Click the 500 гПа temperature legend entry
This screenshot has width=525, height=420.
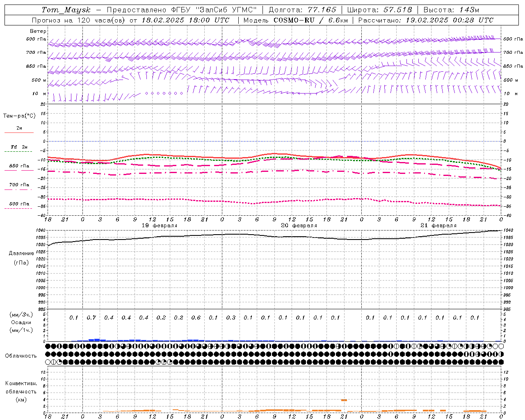(x=19, y=204)
